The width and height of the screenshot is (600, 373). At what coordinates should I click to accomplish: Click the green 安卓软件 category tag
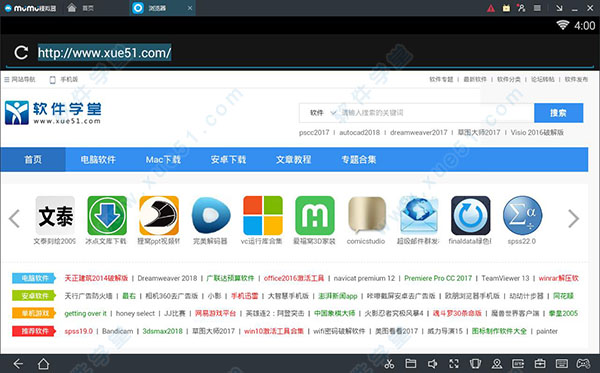tap(34, 296)
